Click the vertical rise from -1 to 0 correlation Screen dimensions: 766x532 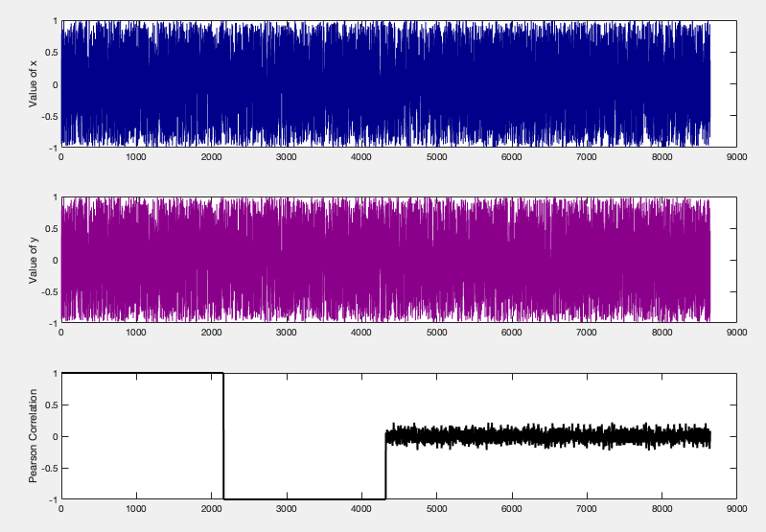pos(385,467)
